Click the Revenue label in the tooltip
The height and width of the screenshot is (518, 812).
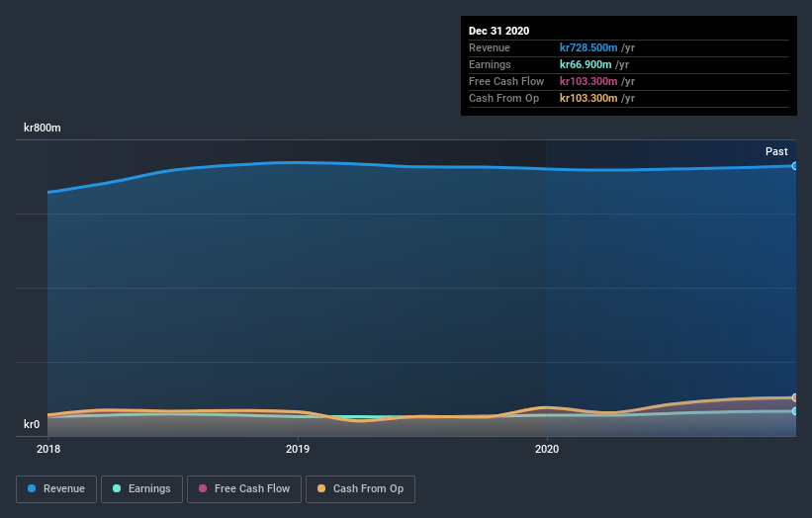pyautogui.click(x=490, y=47)
